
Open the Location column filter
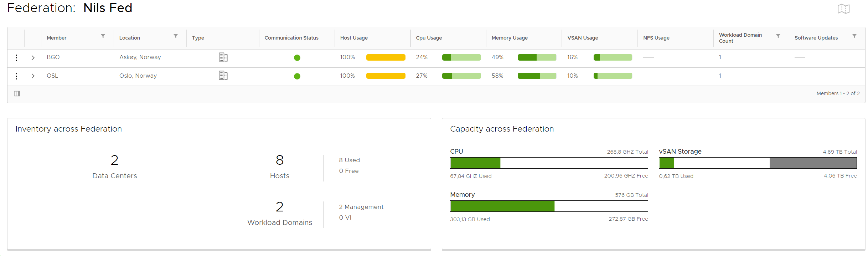click(176, 36)
